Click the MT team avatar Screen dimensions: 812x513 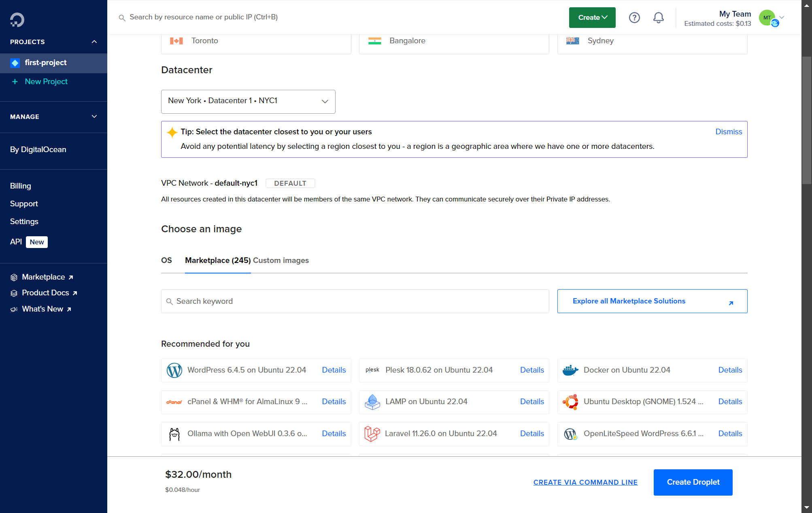(x=767, y=17)
